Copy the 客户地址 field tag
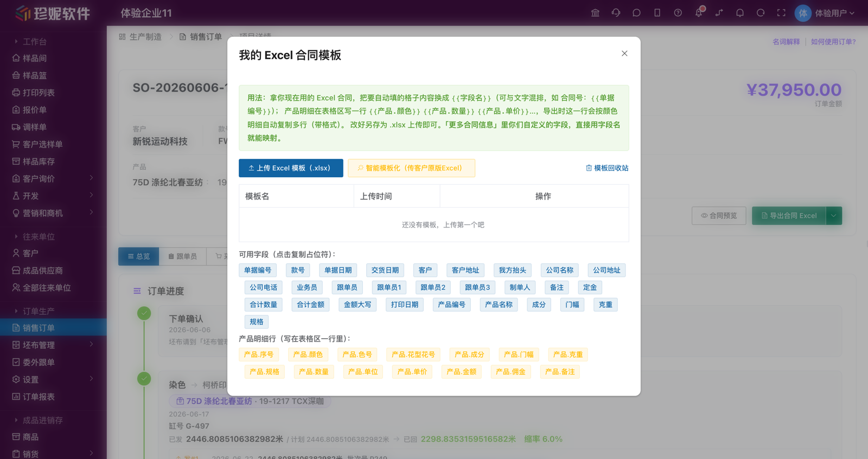The image size is (868, 459). point(465,270)
